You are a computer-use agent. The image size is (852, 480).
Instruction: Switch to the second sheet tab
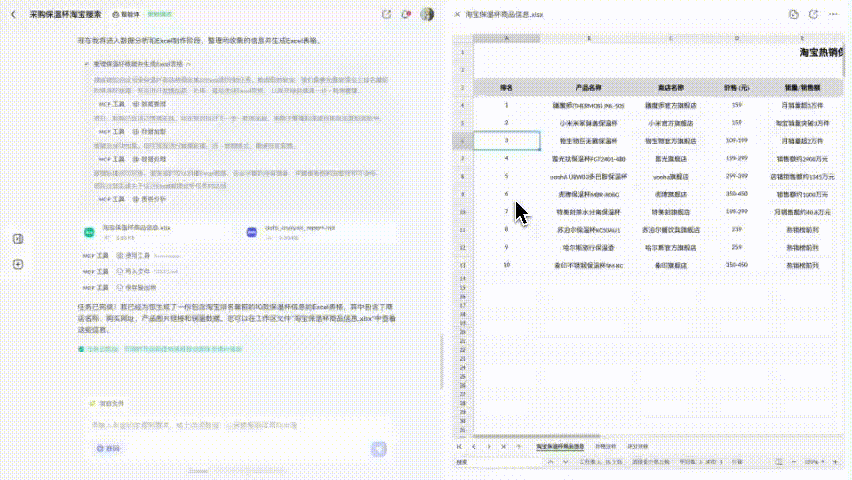coord(605,446)
